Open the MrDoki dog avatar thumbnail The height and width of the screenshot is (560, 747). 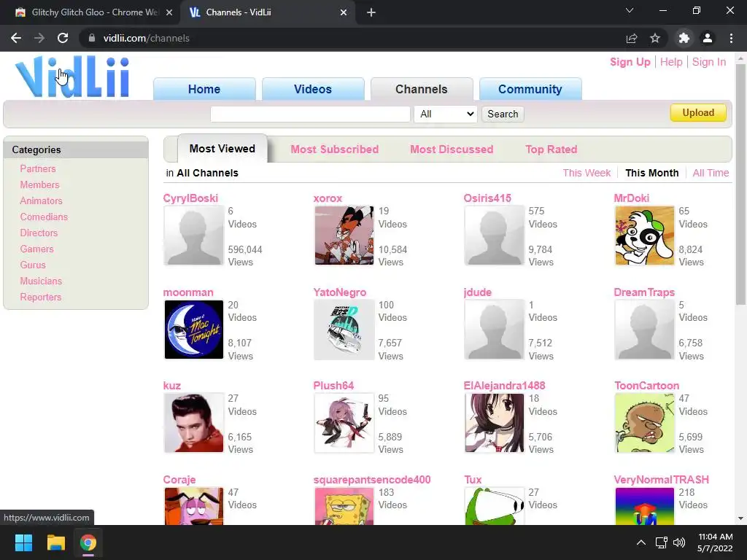(x=645, y=236)
